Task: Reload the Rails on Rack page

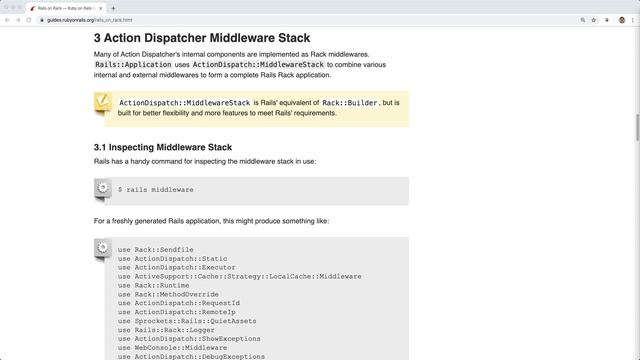Action: pos(29,20)
